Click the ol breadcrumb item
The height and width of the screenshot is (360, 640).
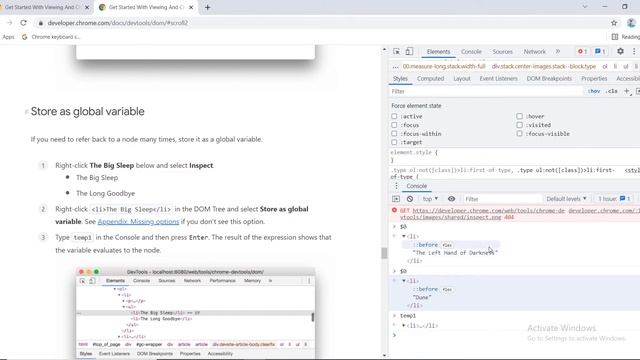[x=604, y=66]
